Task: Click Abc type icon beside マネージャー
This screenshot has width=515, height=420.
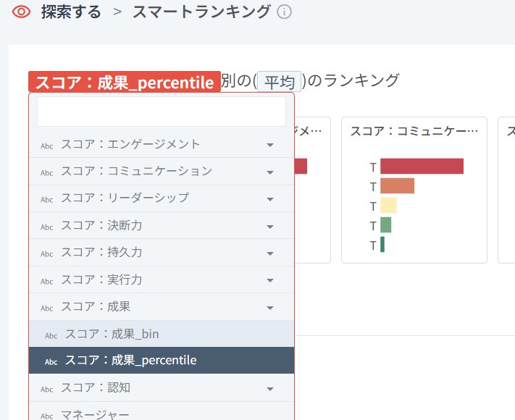Action: 46,416
